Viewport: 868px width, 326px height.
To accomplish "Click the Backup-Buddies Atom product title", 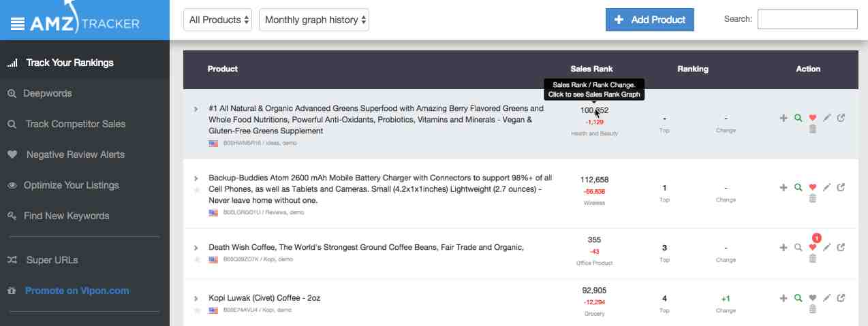I will pyautogui.click(x=380, y=189).
